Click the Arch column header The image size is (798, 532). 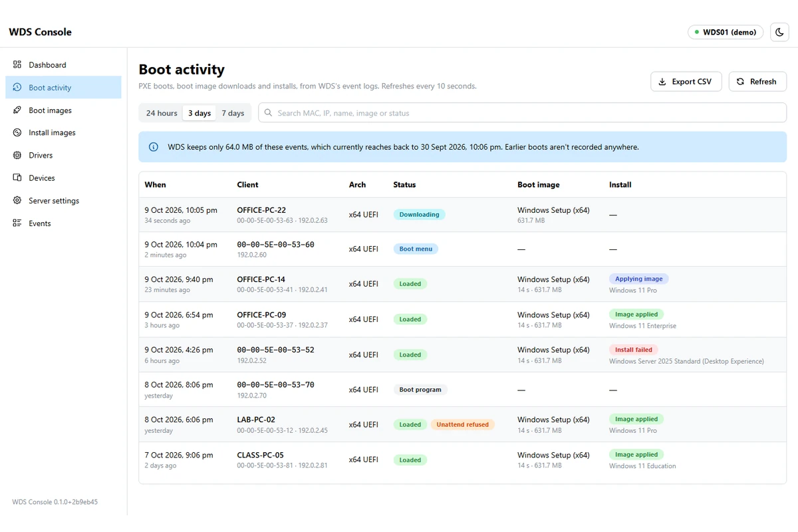[357, 184]
